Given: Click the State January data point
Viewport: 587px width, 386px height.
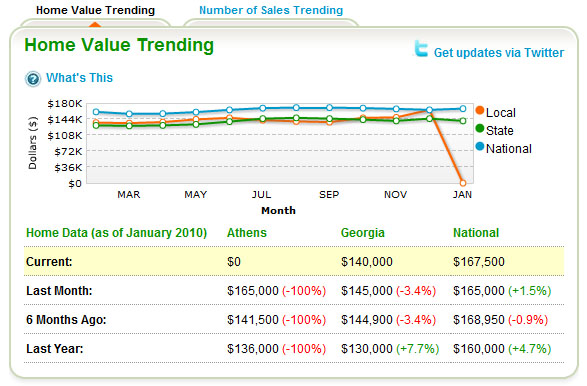Looking at the screenshot, I should pyautogui.click(x=463, y=121).
